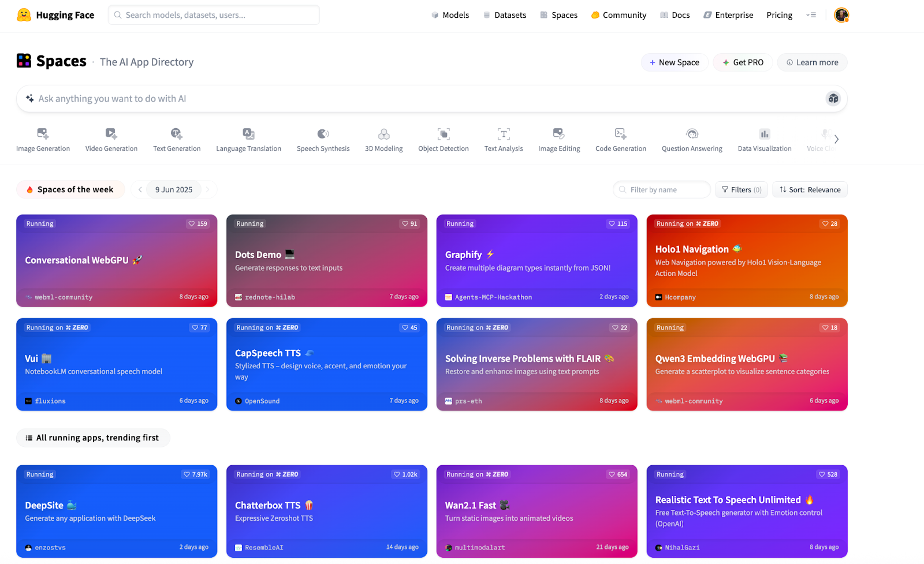The height and width of the screenshot is (564, 924).
Task: Open the Text Generation category
Action: [x=176, y=133]
